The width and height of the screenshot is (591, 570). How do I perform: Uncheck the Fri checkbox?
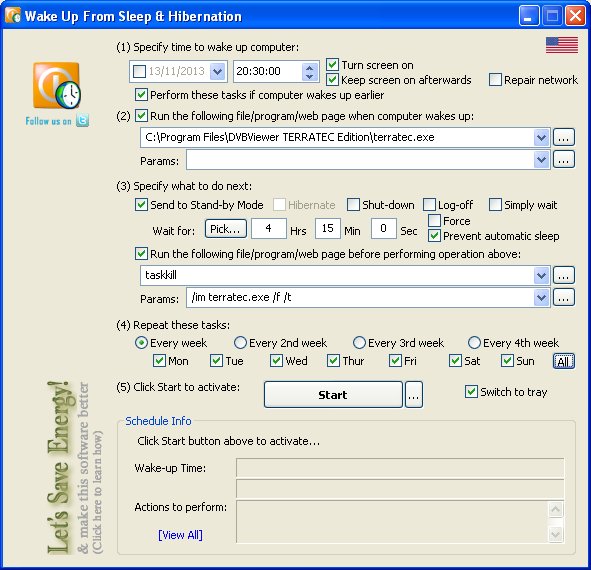[395, 361]
